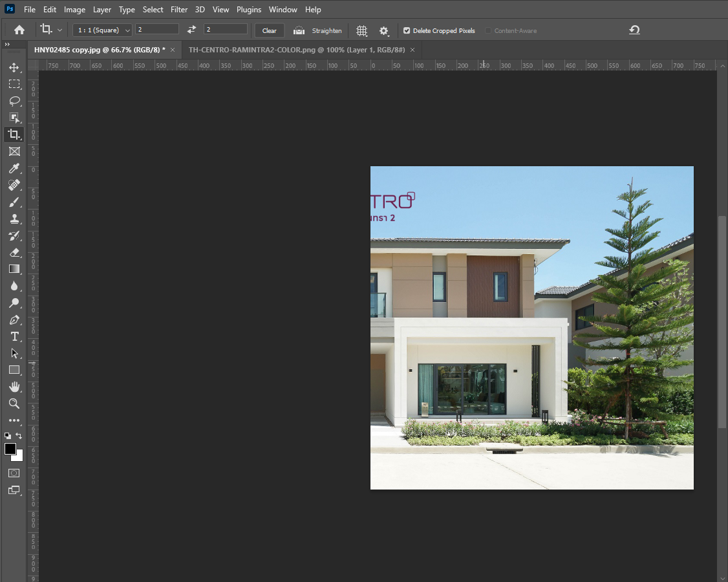Close the HNY02485 copy.jpg tab
728x582 pixels.
click(x=173, y=50)
